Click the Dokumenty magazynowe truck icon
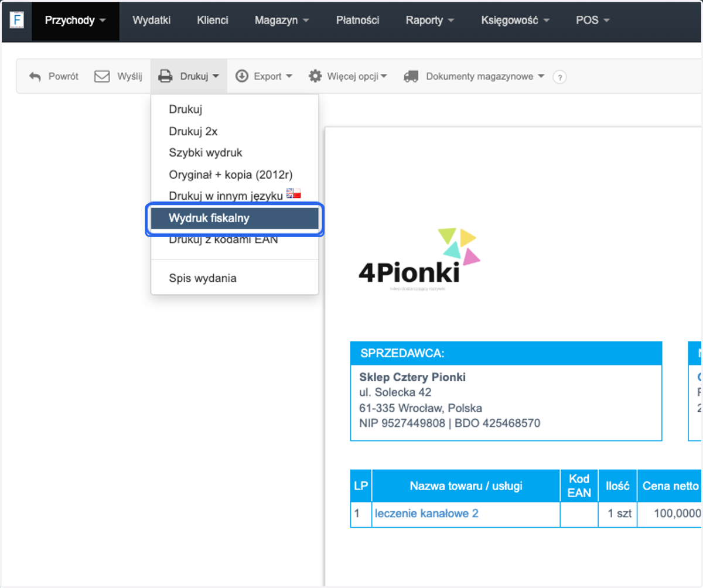Viewport: 703px width, 588px height. click(411, 76)
